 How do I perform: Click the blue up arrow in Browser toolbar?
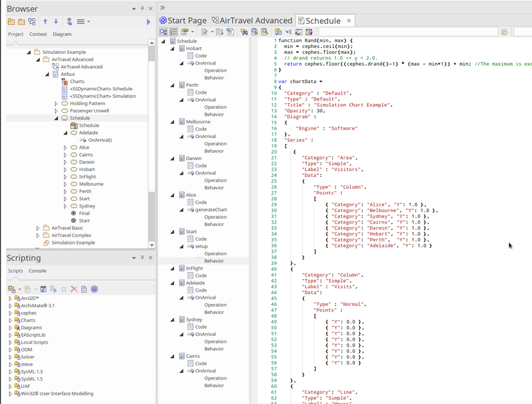45,22
